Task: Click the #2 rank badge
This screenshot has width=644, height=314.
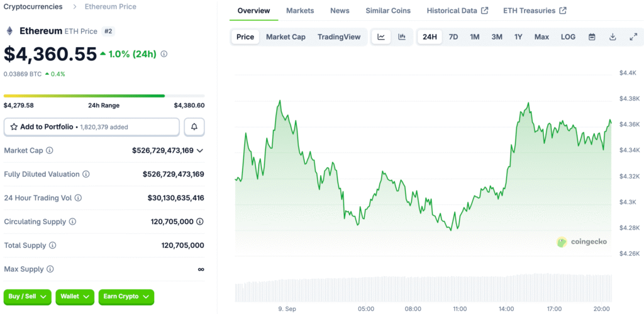Action: point(108,31)
